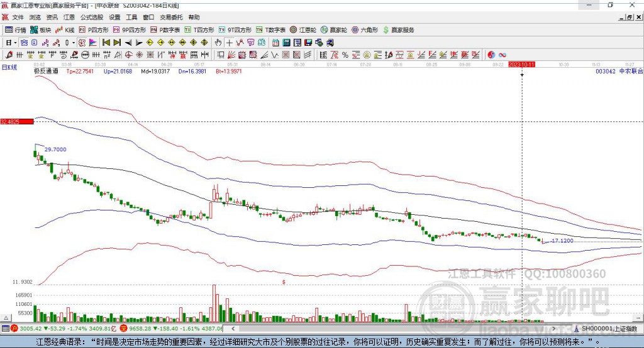Click the Tp=22.7541 indicator value

coord(80,71)
